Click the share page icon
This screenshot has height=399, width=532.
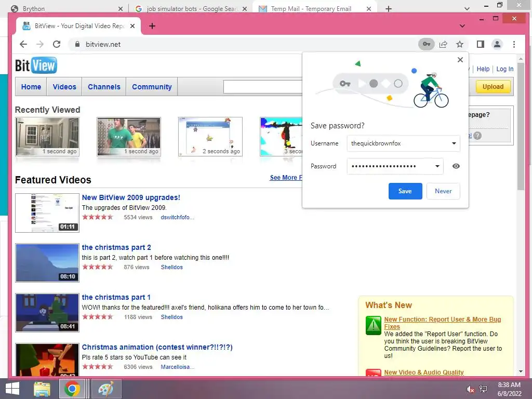[443, 44]
